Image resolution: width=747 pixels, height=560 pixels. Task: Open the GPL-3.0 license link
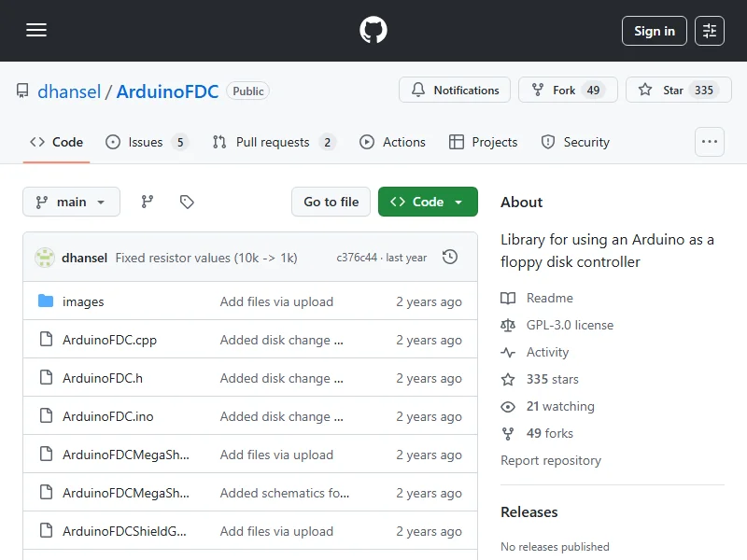(569, 325)
